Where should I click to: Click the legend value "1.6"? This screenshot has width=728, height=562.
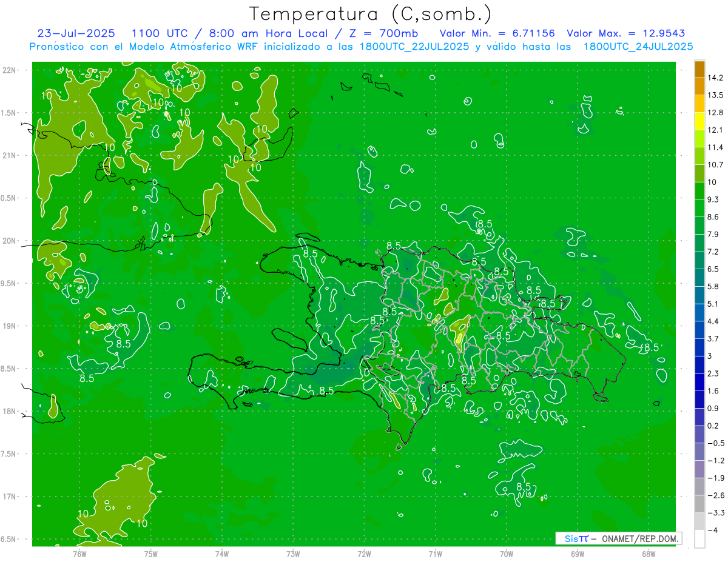click(x=713, y=391)
